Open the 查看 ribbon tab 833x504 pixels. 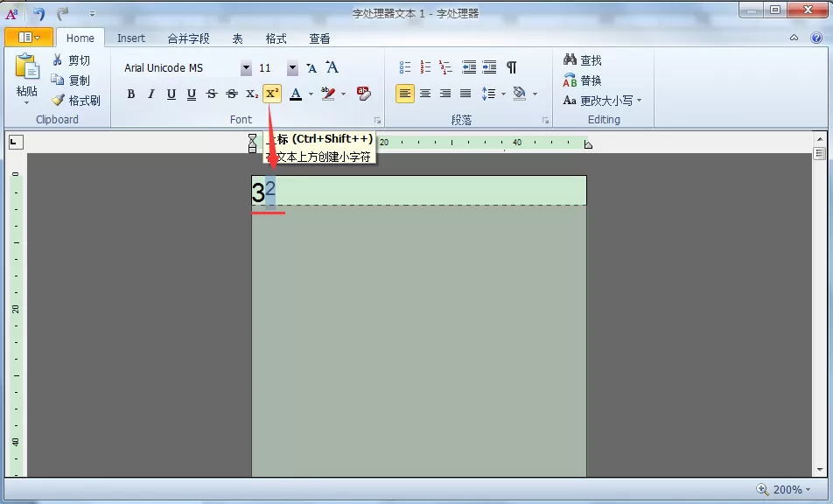coord(319,38)
